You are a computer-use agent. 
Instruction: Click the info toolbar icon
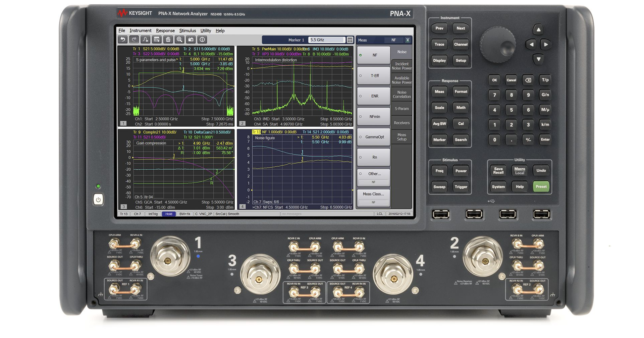[x=202, y=40]
